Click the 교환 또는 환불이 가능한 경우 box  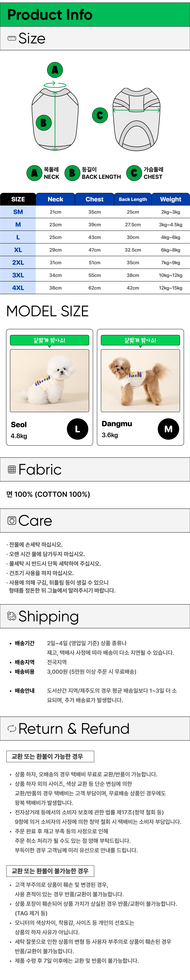pyautogui.click(x=50, y=756)
